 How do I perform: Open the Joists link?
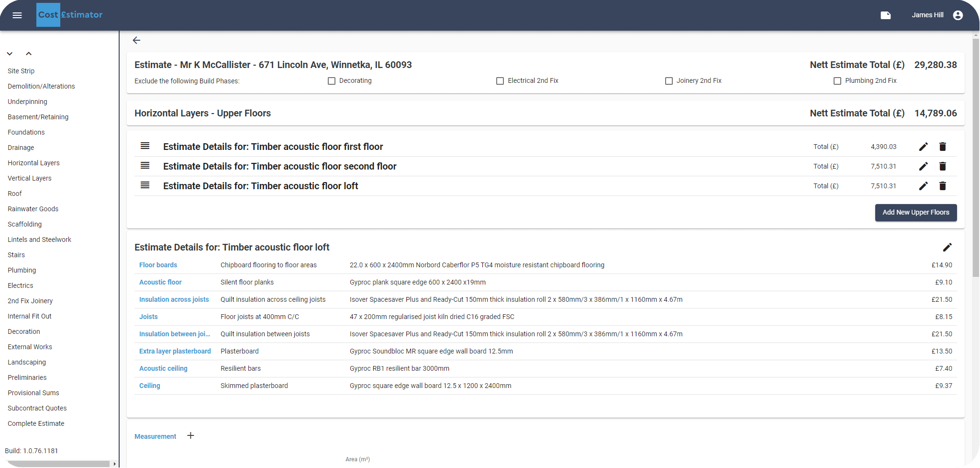pos(148,317)
